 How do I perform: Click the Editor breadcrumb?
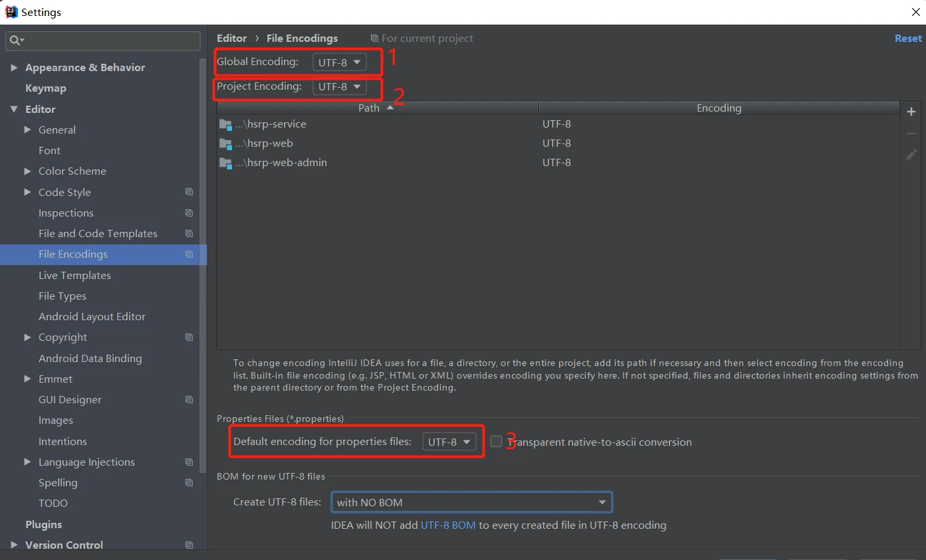[x=231, y=39]
